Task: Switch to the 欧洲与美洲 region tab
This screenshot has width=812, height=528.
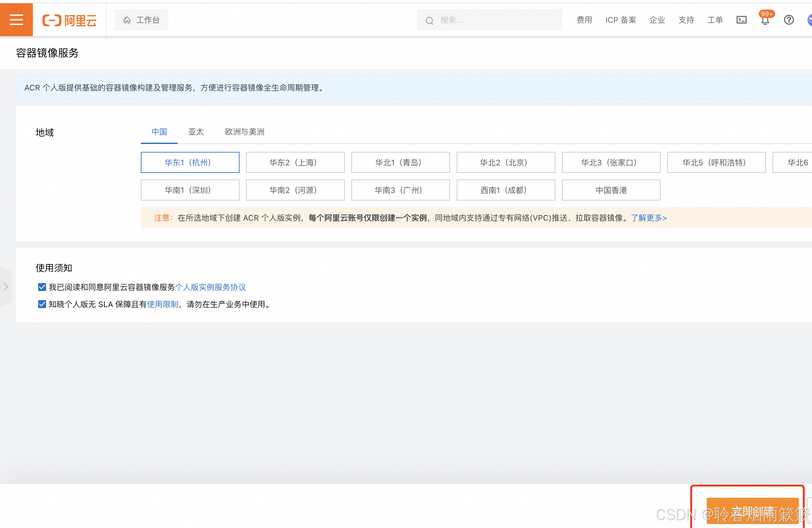Action: (x=245, y=132)
